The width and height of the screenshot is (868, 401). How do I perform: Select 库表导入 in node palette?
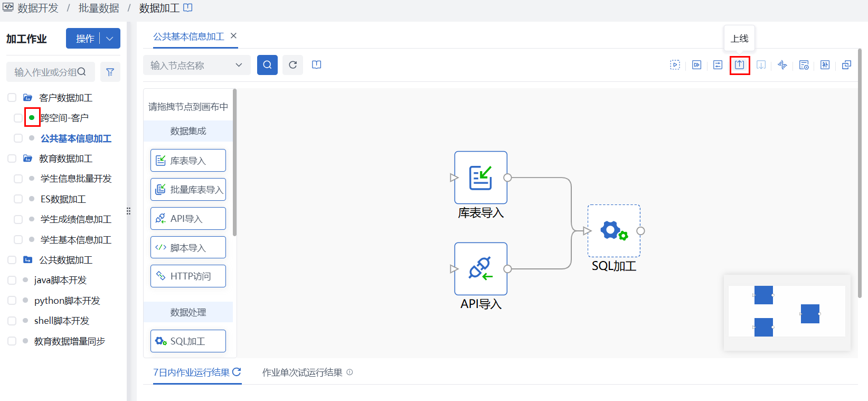188,161
